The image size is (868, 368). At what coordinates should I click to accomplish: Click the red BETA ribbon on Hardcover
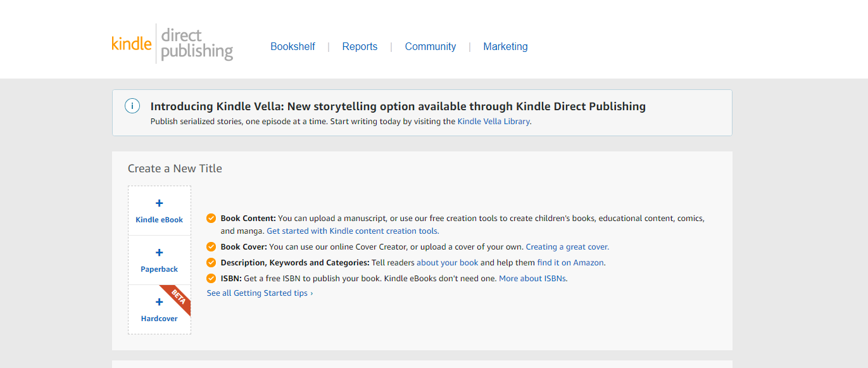click(x=177, y=298)
